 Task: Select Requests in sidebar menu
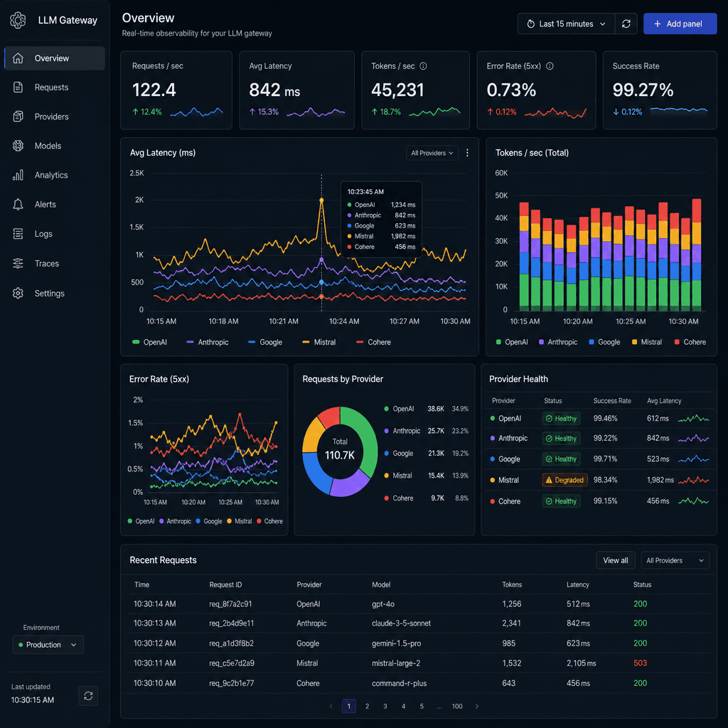[x=54, y=87]
